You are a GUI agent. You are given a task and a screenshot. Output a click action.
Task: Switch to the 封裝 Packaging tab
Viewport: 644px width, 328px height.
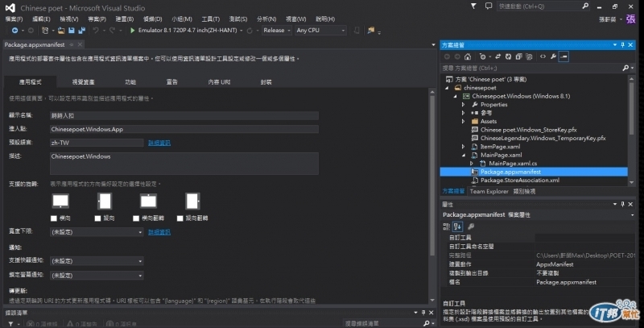click(x=266, y=82)
